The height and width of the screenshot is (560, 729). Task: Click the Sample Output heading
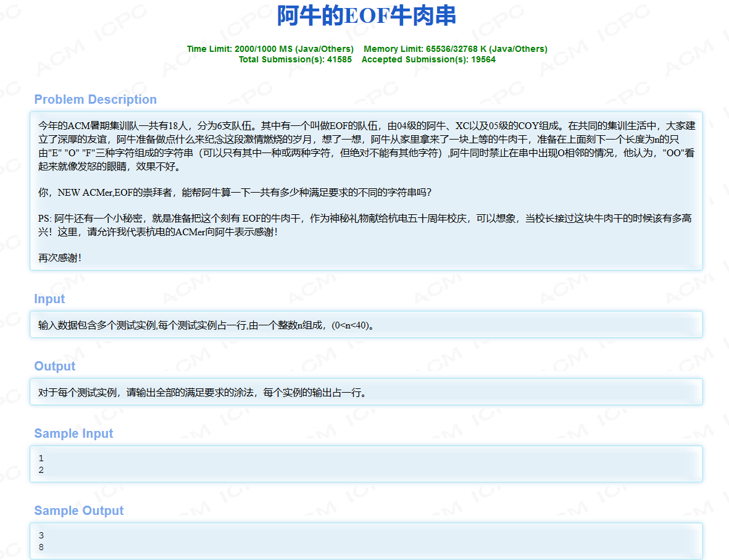pos(79,511)
